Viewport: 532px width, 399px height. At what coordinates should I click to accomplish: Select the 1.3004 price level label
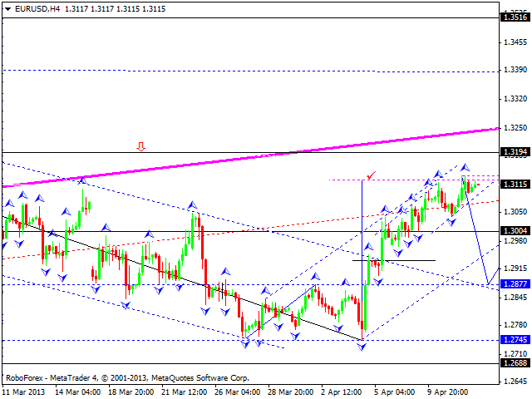514,231
